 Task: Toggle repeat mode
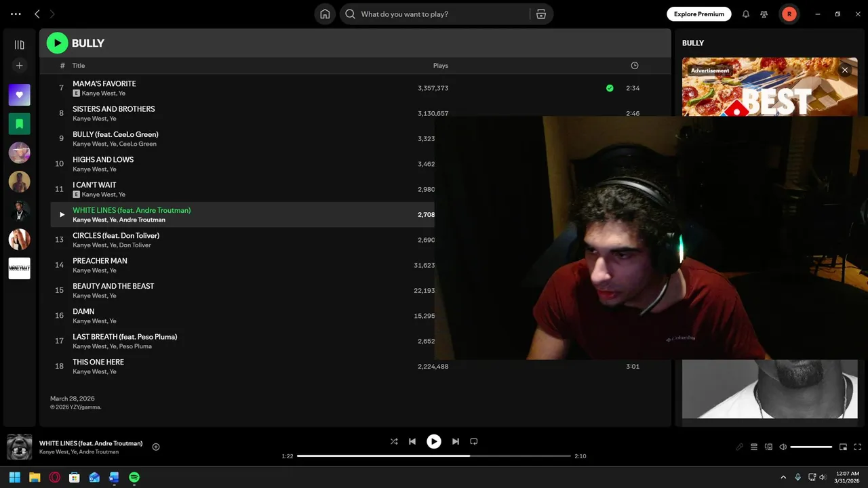(474, 441)
